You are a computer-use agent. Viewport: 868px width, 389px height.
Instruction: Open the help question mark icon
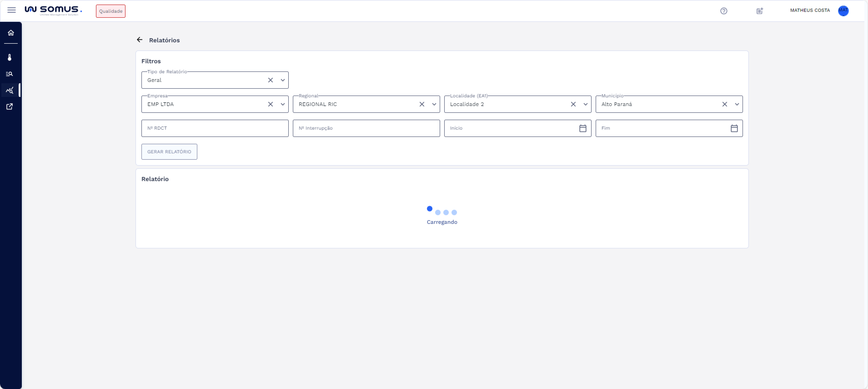723,11
